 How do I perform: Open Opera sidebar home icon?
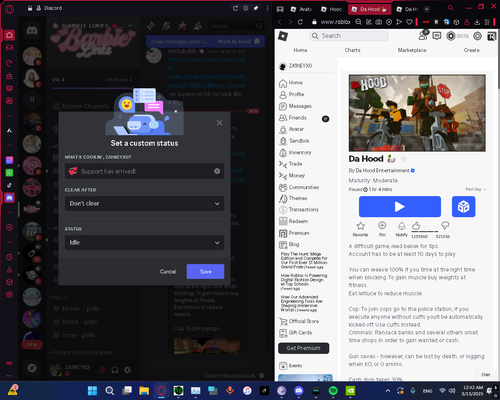pyautogui.click(x=9, y=35)
